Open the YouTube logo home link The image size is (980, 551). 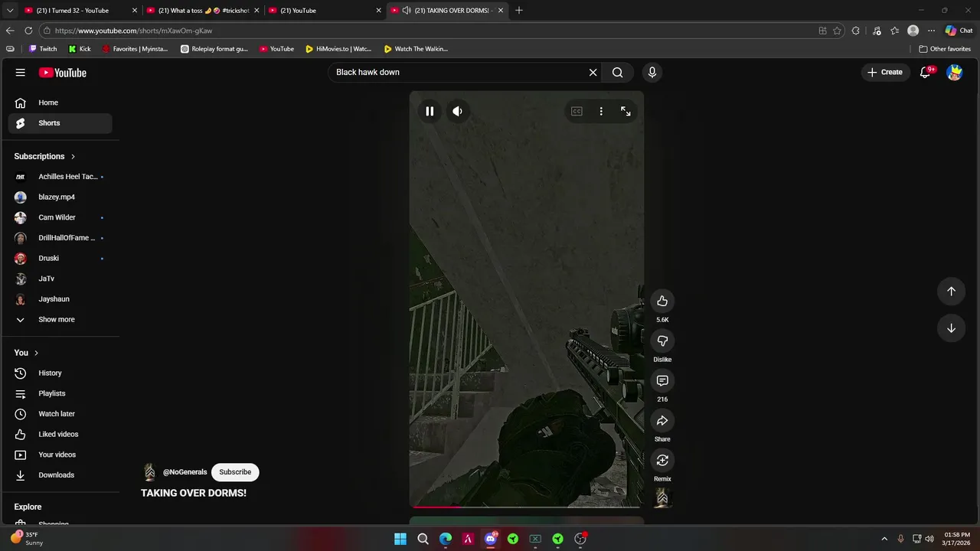[63, 73]
